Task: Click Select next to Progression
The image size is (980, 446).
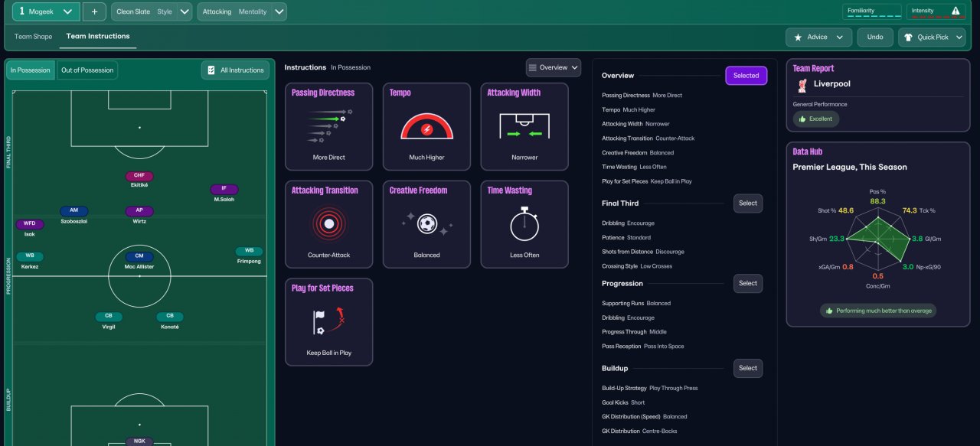Action: 748,283
